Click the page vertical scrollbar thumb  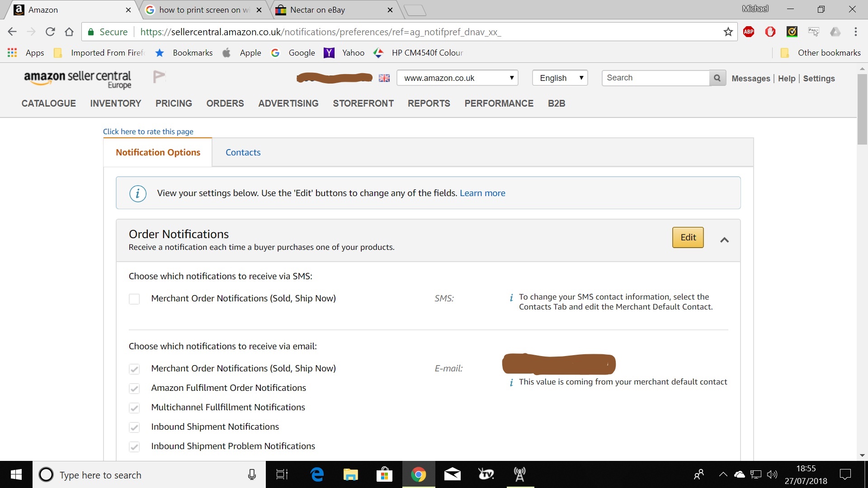pyautogui.click(x=862, y=108)
